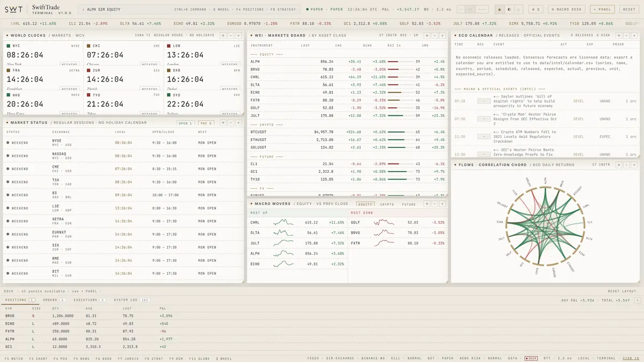Select the JULT row in markets board
Screen dimensions: 644x362
(x=347, y=115)
